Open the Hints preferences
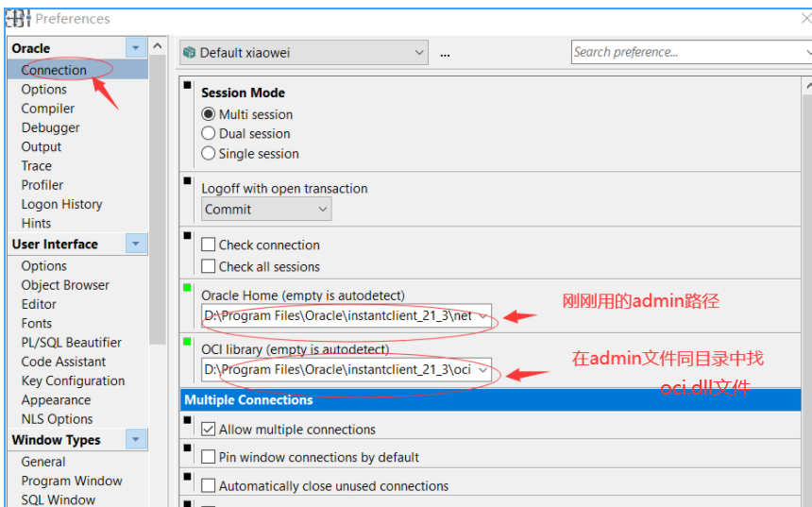 tap(36, 223)
